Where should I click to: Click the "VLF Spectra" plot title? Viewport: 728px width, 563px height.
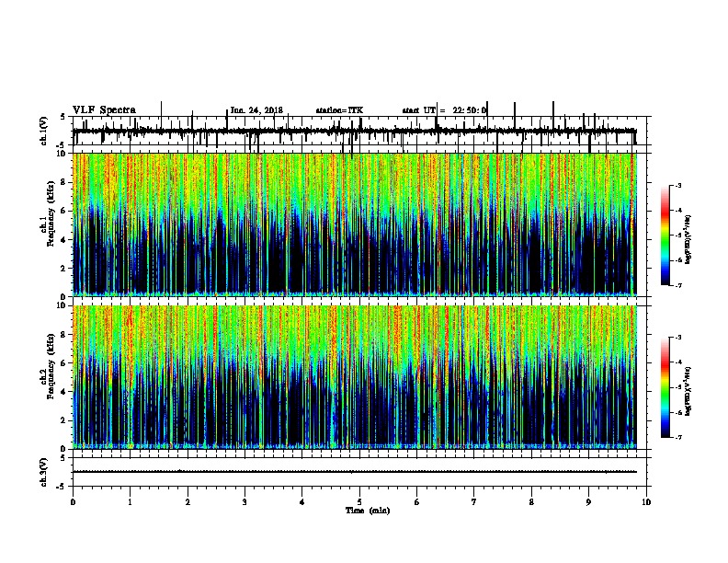104,110
